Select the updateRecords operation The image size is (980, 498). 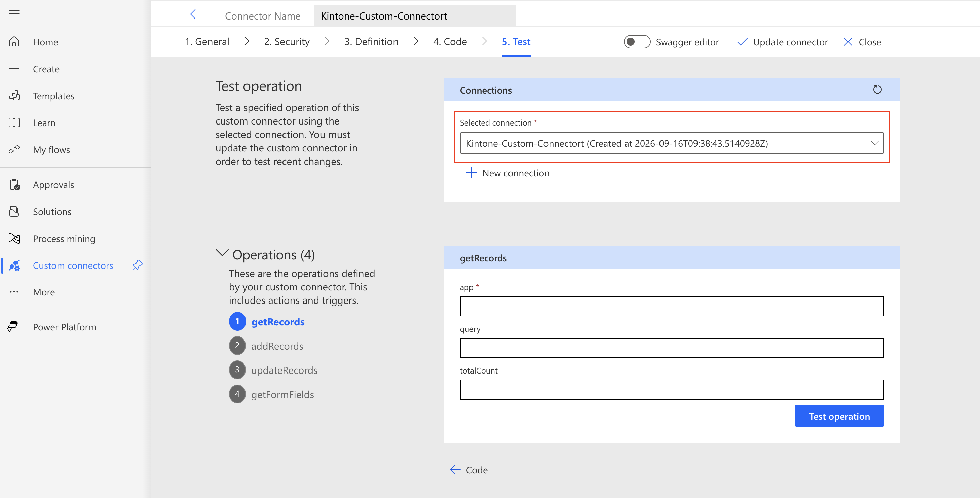(x=273, y=370)
